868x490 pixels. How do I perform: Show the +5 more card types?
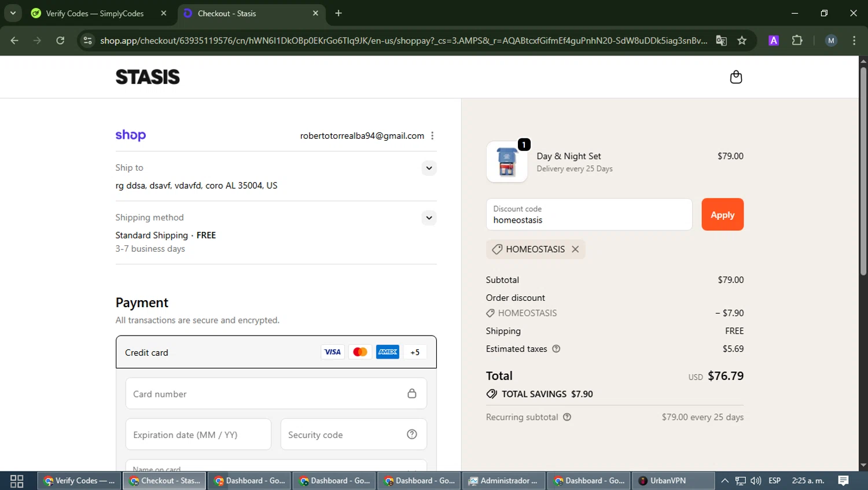(x=415, y=352)
